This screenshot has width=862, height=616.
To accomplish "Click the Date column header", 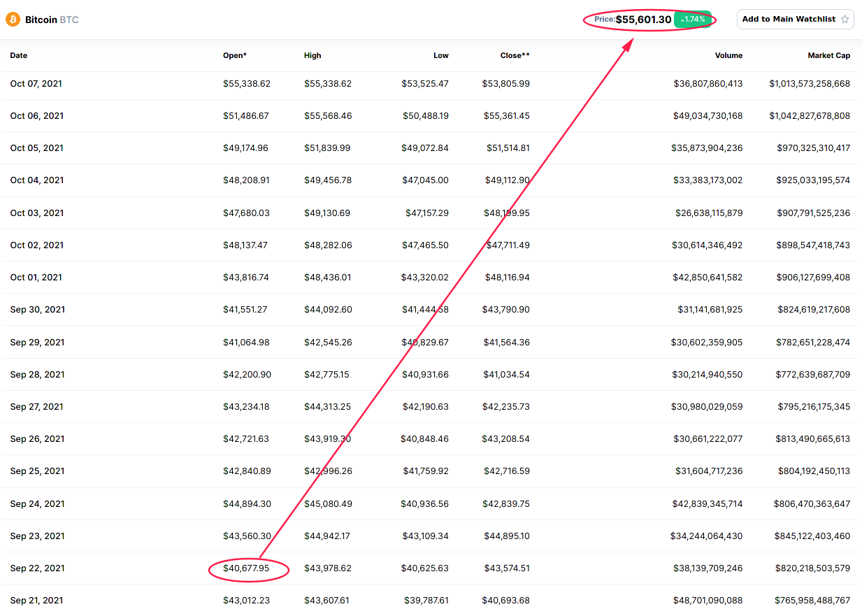I will pos(19,55).
